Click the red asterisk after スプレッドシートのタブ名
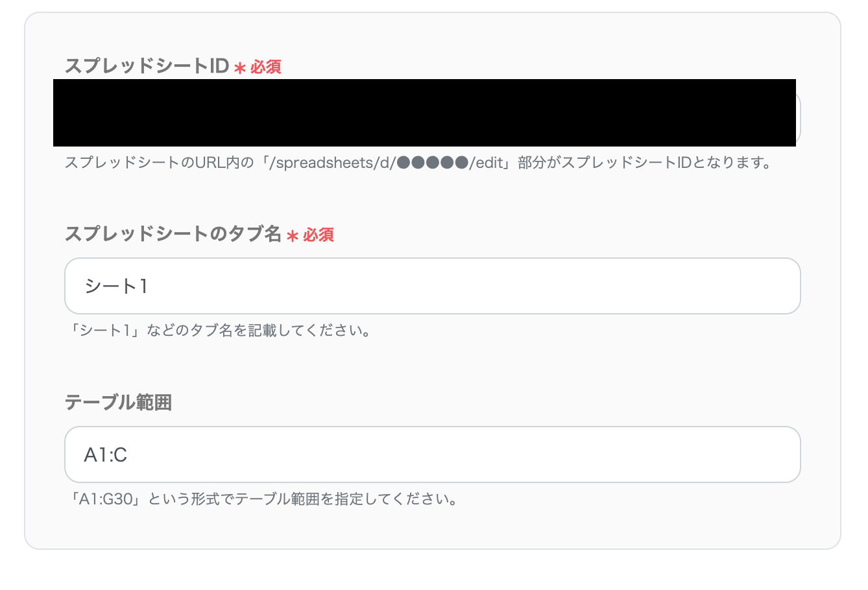Screen dimensions: 868x590 293,236
